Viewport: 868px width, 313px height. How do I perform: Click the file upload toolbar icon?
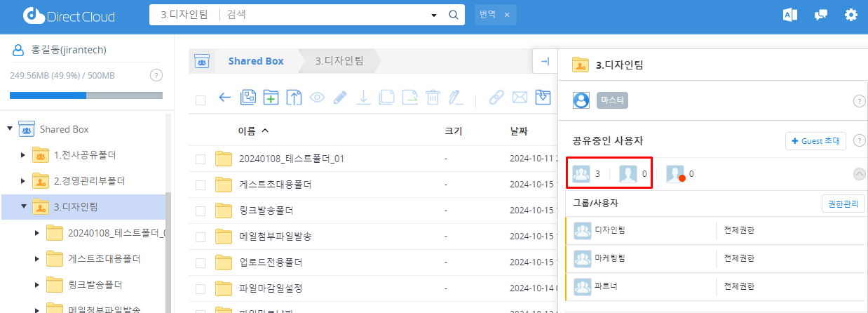[x=294, y=98]
